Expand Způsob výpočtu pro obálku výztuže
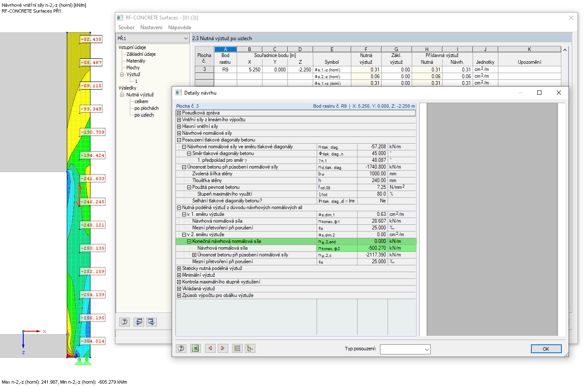This screenshot has height=387, width=588. 179,295
